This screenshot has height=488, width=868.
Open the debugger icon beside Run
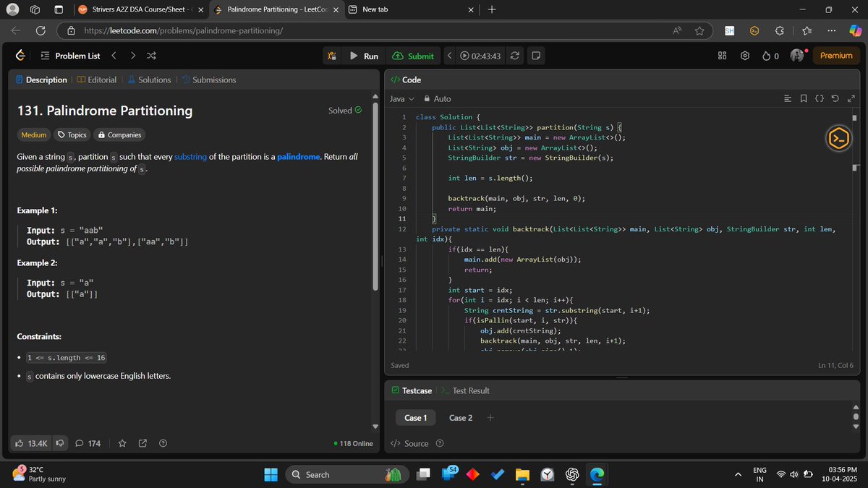(331, 56)
